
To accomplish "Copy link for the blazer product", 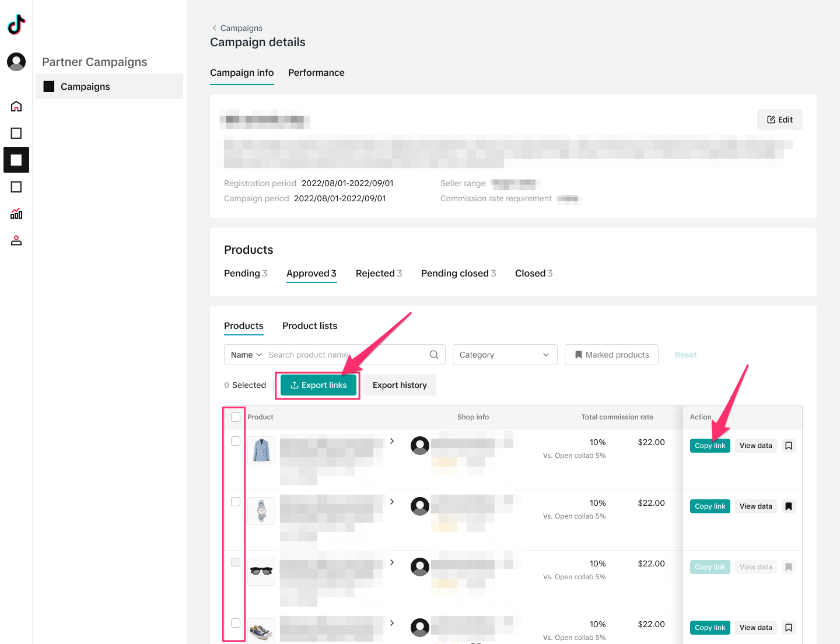I will tap(710, 446).
